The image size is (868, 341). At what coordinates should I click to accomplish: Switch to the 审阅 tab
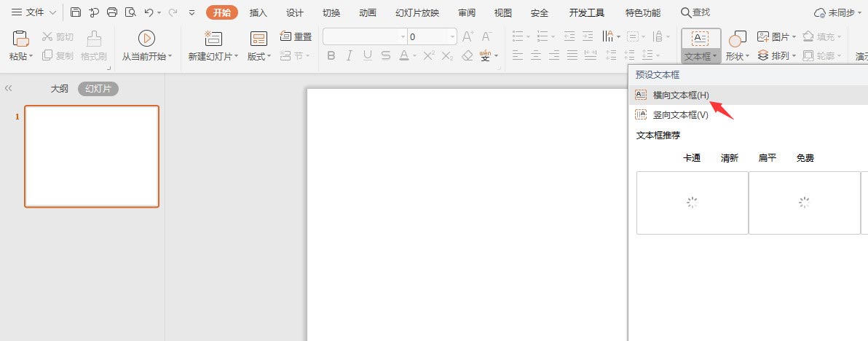coord(467,12)
